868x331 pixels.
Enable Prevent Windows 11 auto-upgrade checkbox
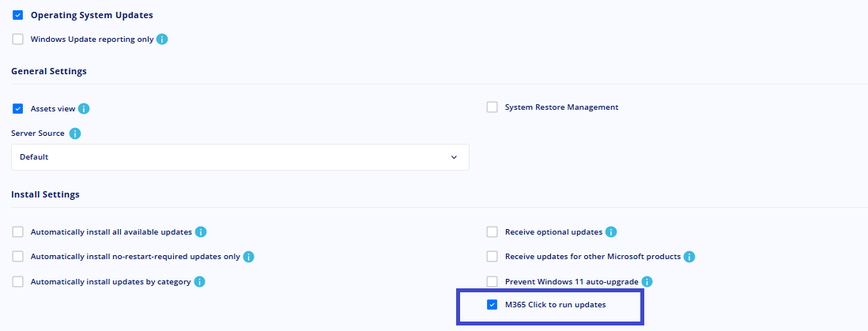pyautogui.click(x=492, y=282)
